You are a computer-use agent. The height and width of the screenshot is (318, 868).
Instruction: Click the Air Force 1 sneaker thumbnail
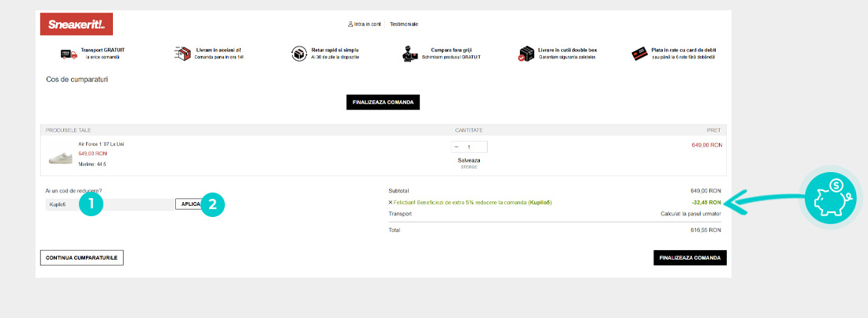pyautogui.click(x=61, y=158)
